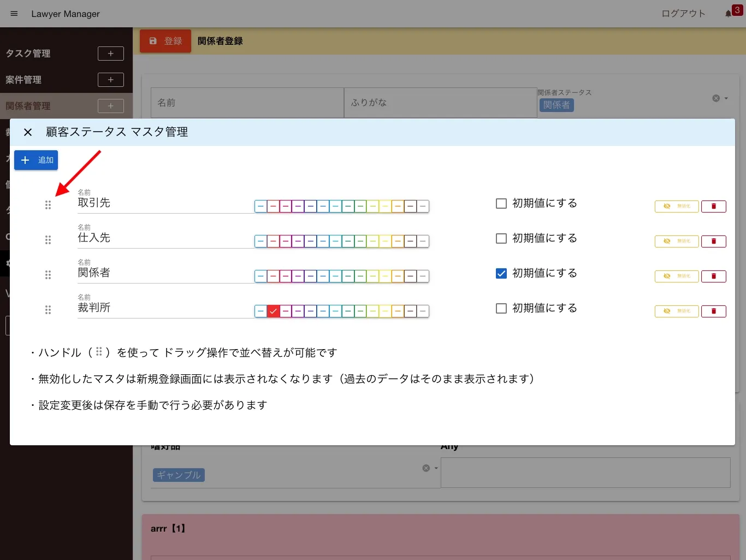Viewport: 746px width, 560px height.
Task: Clear the 関係者ステータス selection
Action: [716, 98]
